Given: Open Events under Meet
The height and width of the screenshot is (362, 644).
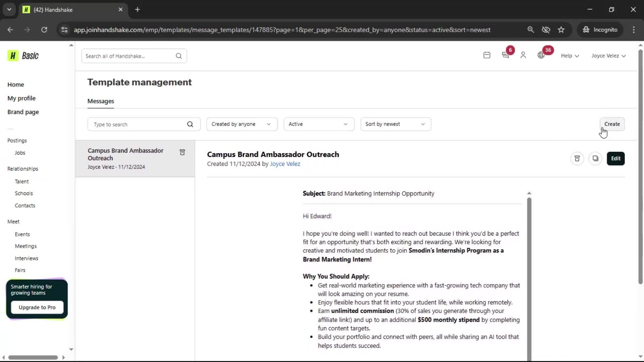Looking at the screenshot, I should 22,234.
